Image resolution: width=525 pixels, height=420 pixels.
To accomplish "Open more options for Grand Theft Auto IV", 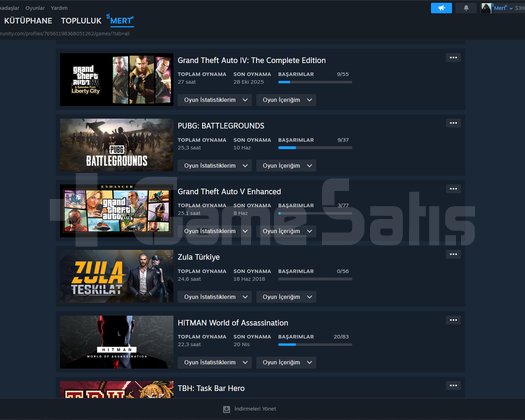I will click(453, 58).
